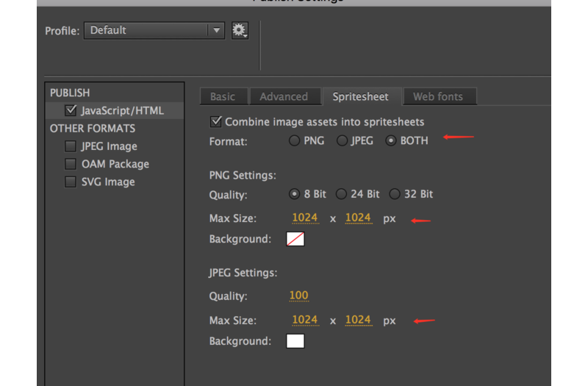Click the OAM Package label
Screen dimensions: 588x386
[115, 164]
